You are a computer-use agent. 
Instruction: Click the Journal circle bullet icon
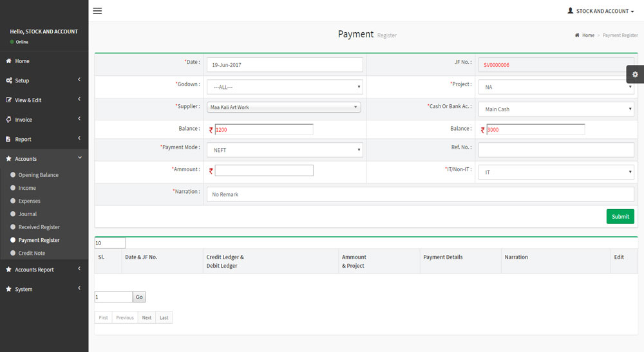13,214
